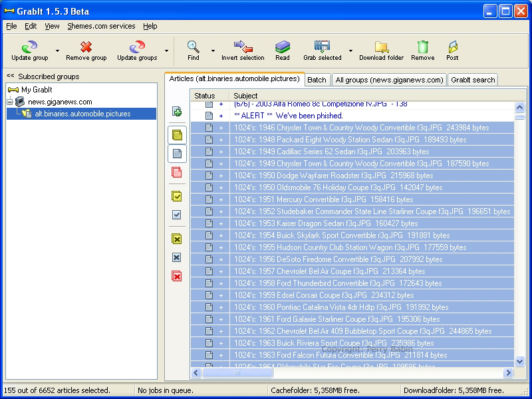Click the yellow stacked pages X icon
Image resolution: width=532 pixels, height=399 pixels.
tap(177, 239)
